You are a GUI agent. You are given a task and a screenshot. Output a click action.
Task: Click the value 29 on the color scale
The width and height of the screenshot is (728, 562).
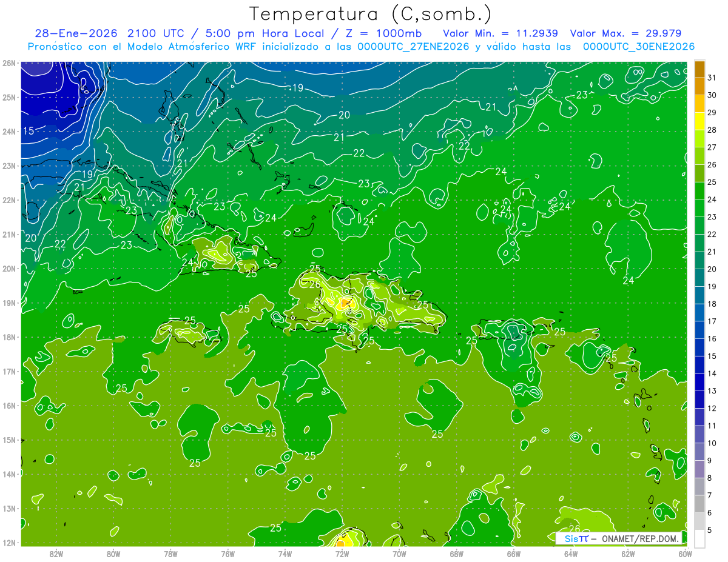712,113
